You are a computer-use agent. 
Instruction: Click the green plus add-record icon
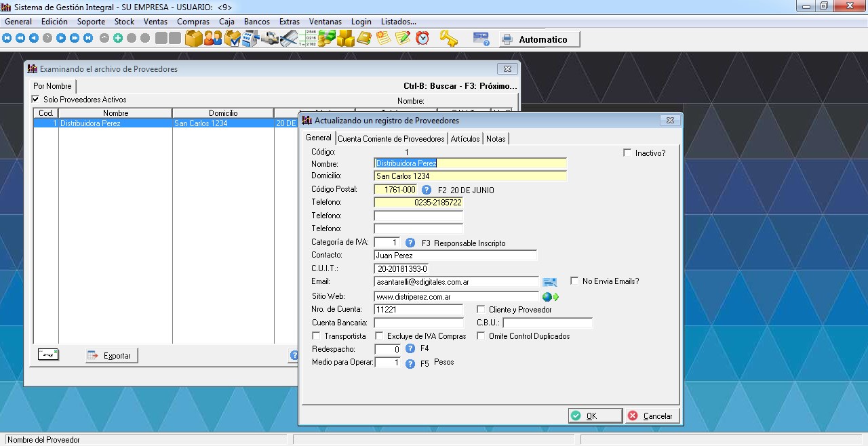(x=117, y=39)
